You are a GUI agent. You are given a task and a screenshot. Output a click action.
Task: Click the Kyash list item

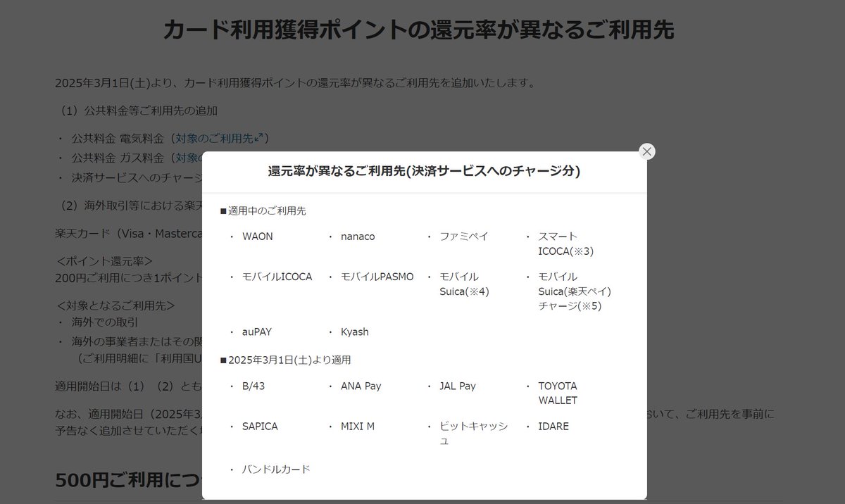click(x=355, y=332)
